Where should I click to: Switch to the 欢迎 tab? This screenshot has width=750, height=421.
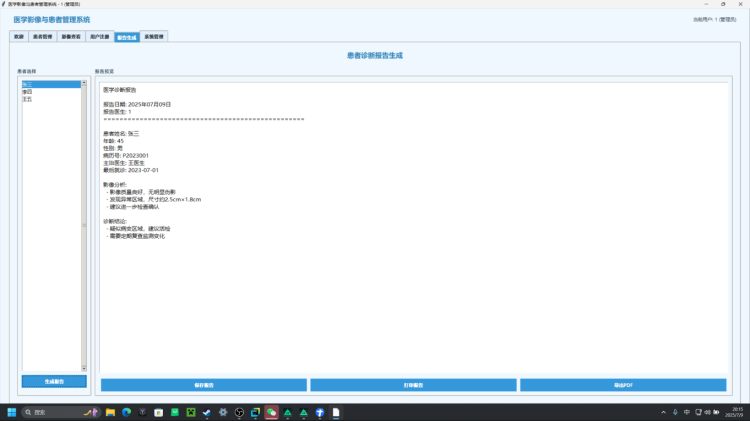18,37
